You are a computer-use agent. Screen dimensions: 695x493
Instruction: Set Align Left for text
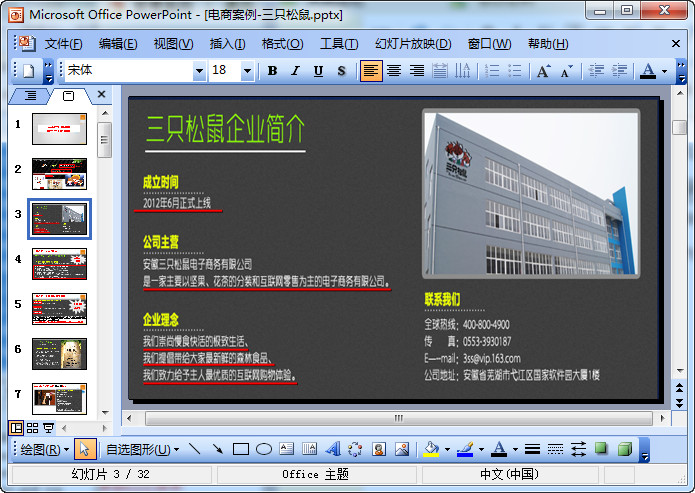[371, 71]
